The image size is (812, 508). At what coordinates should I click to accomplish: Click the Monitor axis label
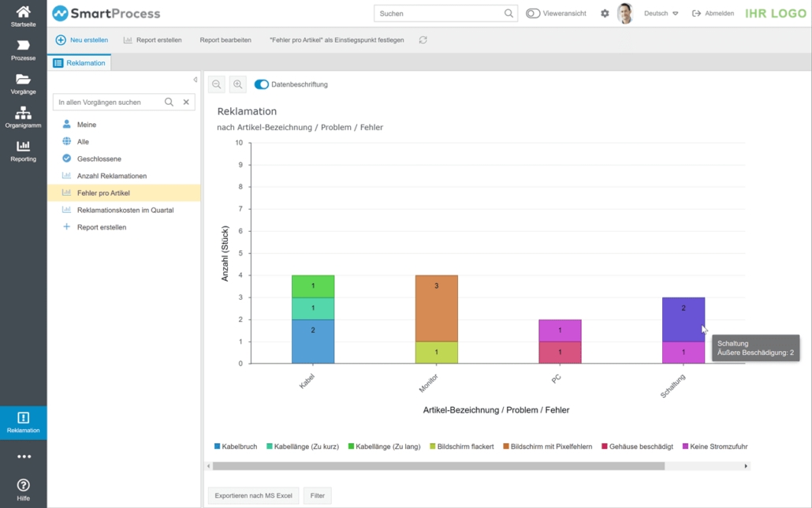click(x=428, y=383)
